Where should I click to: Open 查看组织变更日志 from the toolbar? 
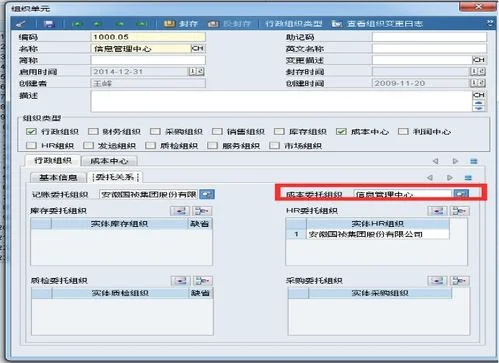(378, 24)
